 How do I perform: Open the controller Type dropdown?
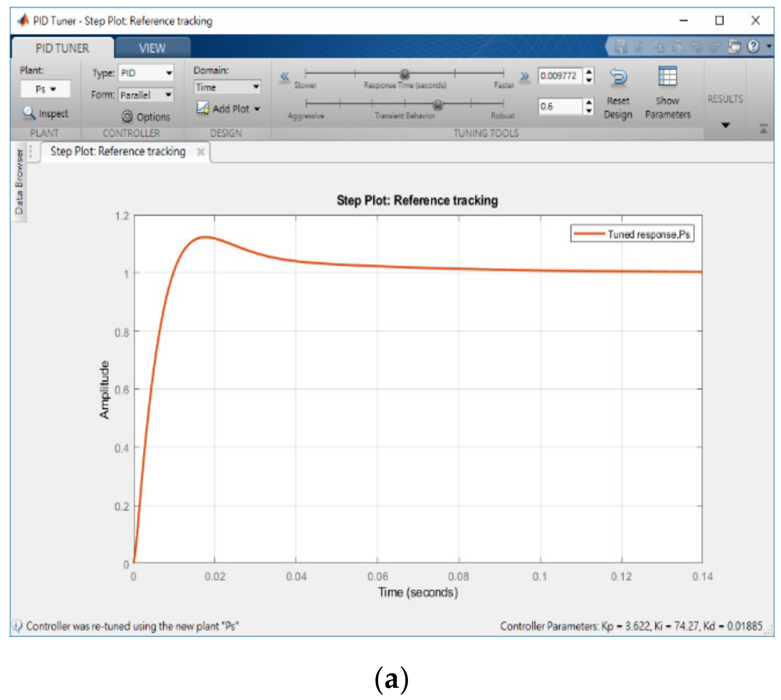click(x=146, y=73)
